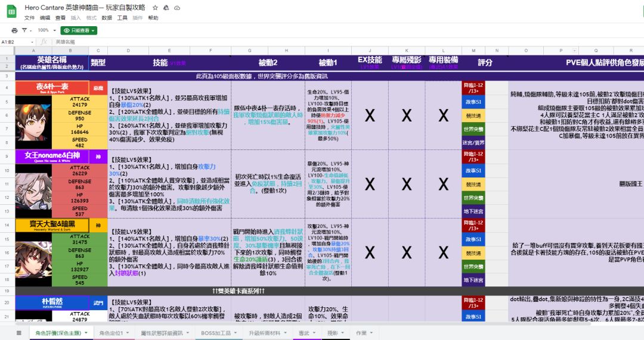Open the green 只能查看 view-only dropdown

[x=79, y=30]
